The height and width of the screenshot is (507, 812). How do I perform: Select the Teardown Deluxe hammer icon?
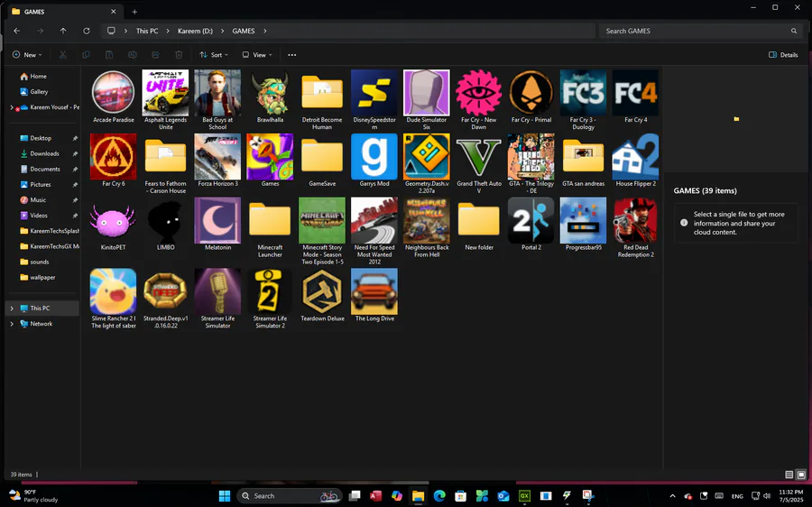point(322,291)
